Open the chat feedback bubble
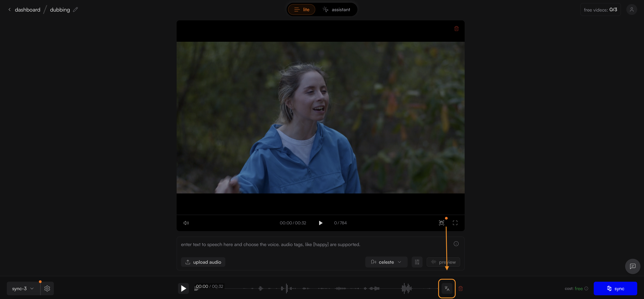The height and width of the screenshot is (299, 644). tap(632, 266)
